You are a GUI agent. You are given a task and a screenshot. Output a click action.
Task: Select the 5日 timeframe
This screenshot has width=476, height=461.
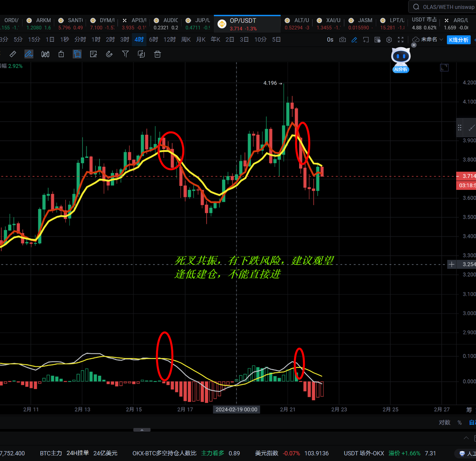[x=277, y=40]
